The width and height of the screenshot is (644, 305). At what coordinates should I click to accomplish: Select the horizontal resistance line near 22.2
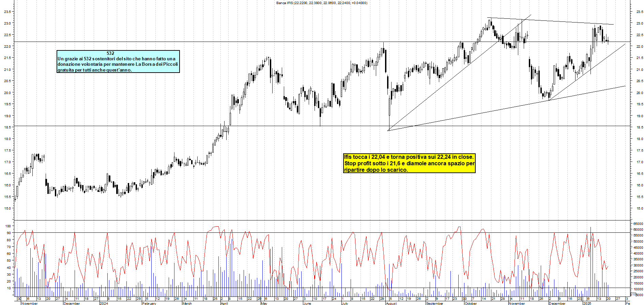(322, 42)
